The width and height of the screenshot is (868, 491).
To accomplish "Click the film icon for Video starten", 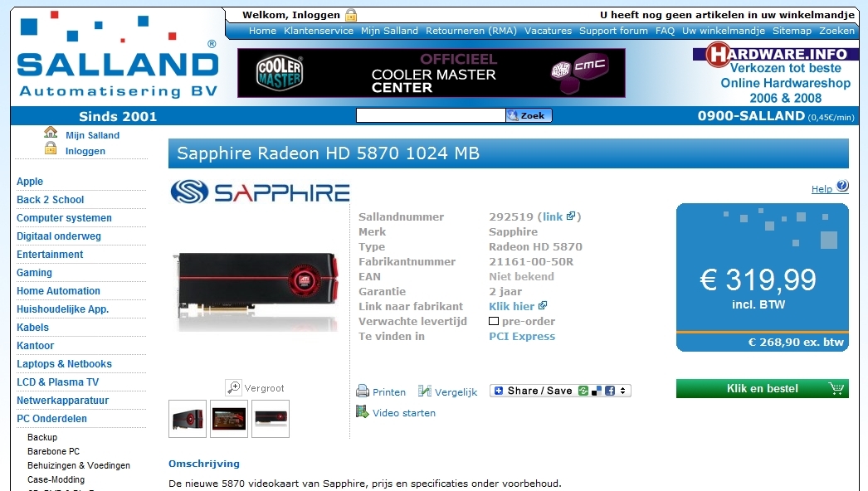I will 363,412.
